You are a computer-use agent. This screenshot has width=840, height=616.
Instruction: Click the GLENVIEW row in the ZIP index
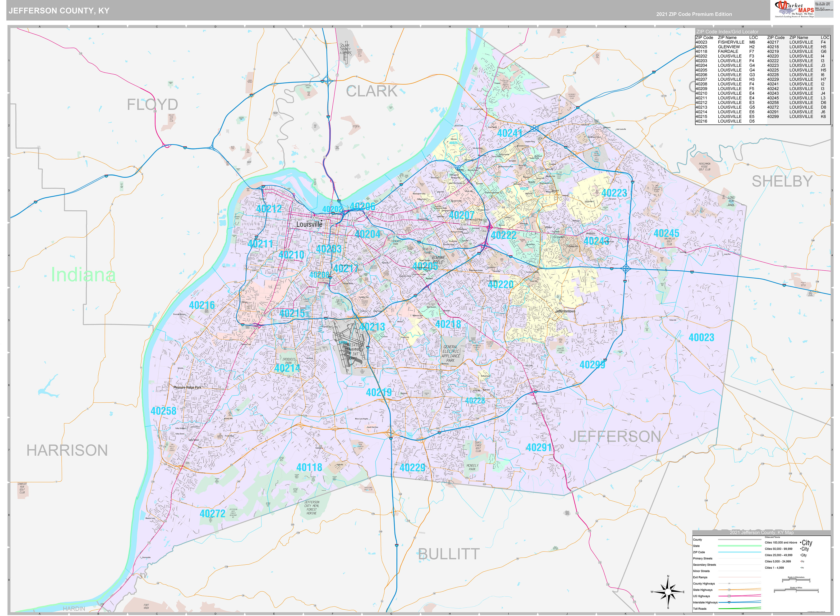click(725, 47)
